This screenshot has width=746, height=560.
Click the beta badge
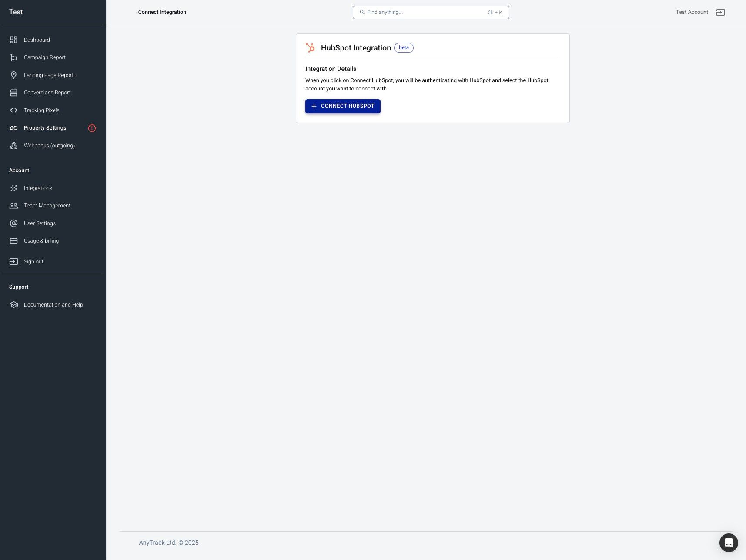tap(404, 48)
